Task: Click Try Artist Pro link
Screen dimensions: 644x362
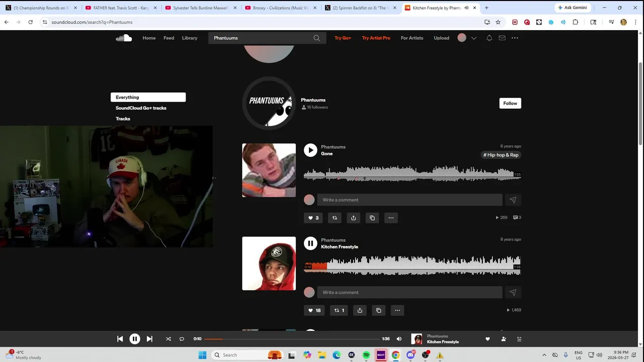Action: coord(376,38)
